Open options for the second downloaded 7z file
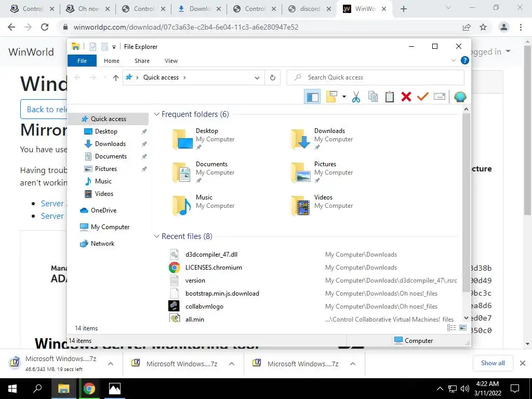532x399 pixels. point(232,364)
